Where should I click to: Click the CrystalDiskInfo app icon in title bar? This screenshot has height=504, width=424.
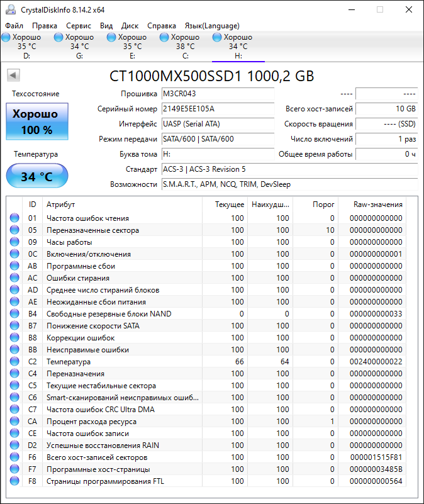coord(11,9)
